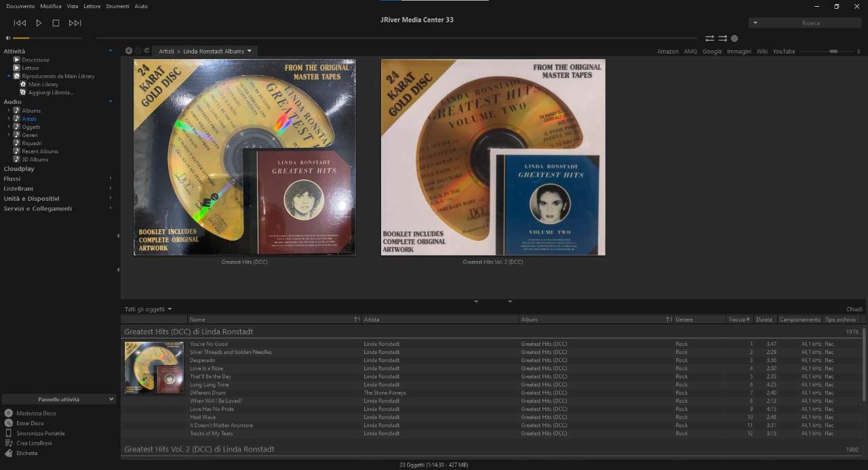
Task: Click the Estrai Disco icon
Action: pyautogui.click(x=9, y=423)
